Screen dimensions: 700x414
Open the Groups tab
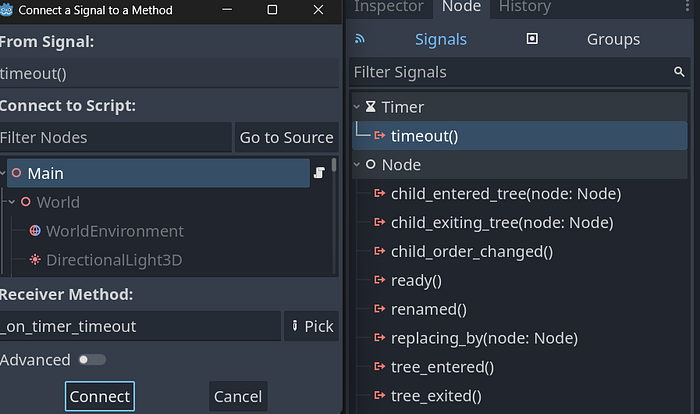(613, 40)
